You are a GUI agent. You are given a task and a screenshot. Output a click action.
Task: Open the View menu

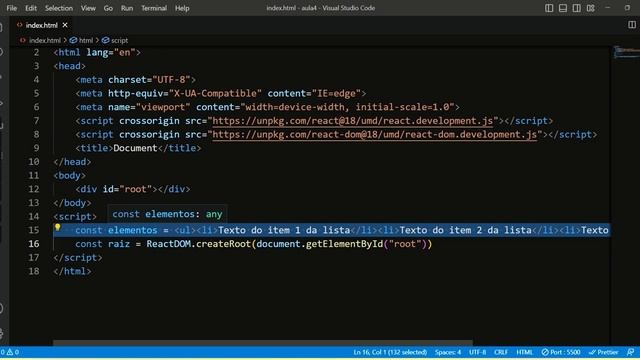point(88,8)
